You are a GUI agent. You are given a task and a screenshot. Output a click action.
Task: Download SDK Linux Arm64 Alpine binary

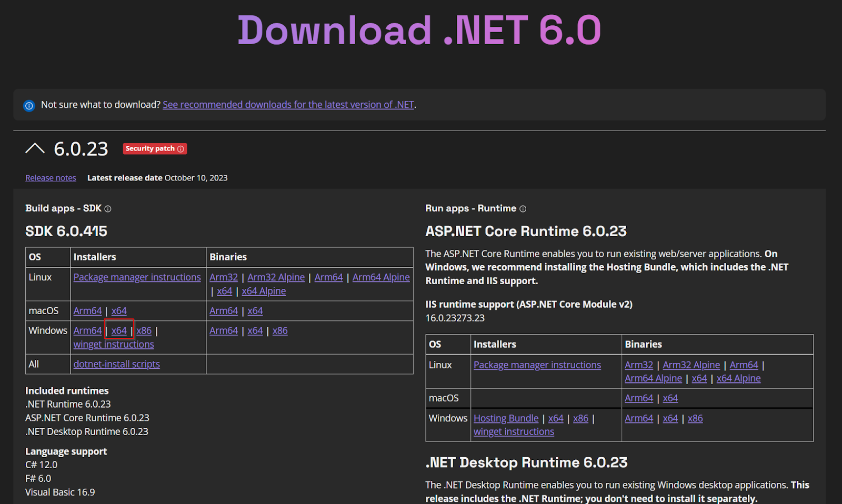pos(381,277)
